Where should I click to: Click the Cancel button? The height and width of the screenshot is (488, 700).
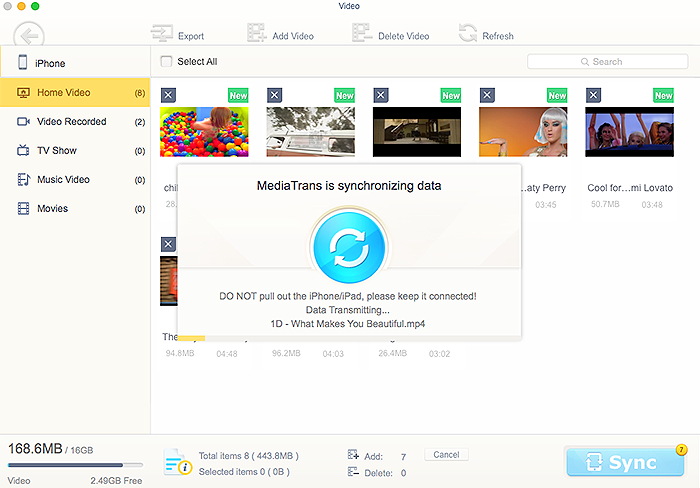446,455
